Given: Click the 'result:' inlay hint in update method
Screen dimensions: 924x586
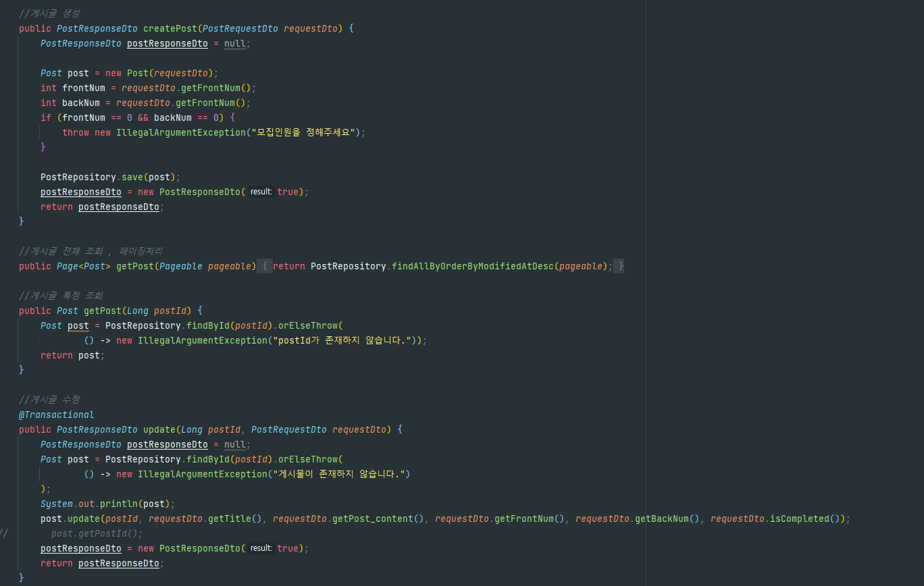Looking at the screenshot, I should (x=261, y=548).
